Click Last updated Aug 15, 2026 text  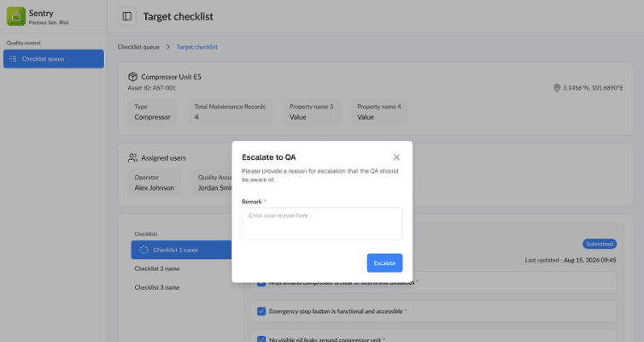(571, 260)
